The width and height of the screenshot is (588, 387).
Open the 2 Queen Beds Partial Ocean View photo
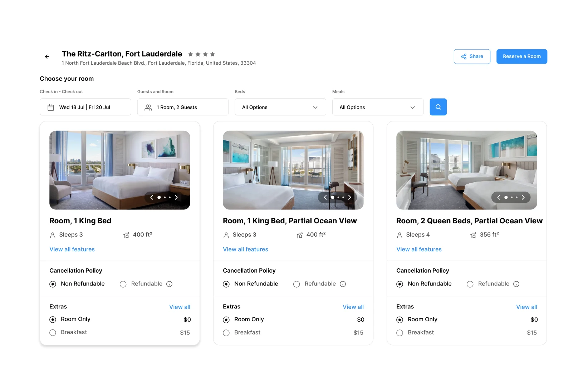[467, 170]
